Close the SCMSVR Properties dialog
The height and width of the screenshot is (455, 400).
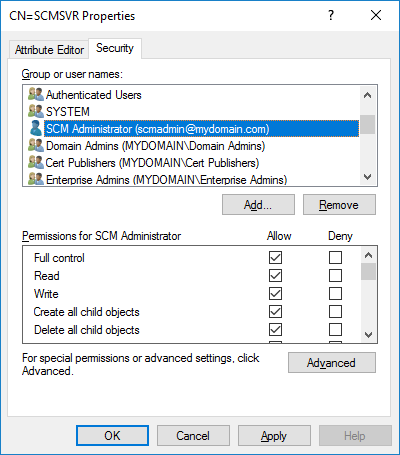[376, 15]
